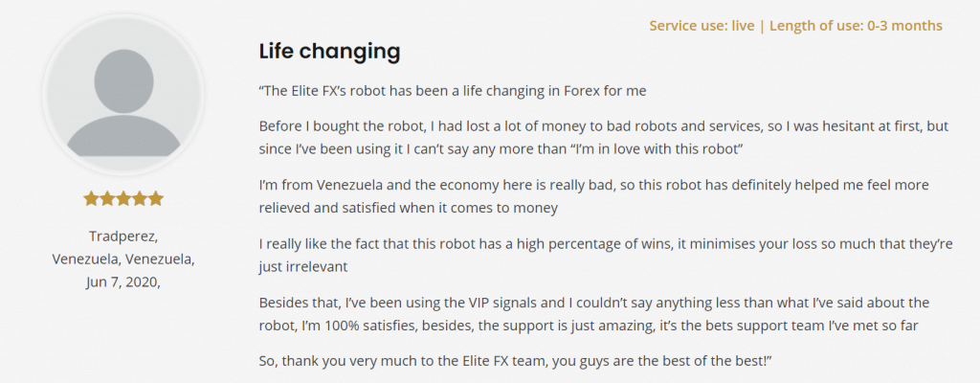Click the first gold rating star
The image size is (980, 383).
pos(91,199)
